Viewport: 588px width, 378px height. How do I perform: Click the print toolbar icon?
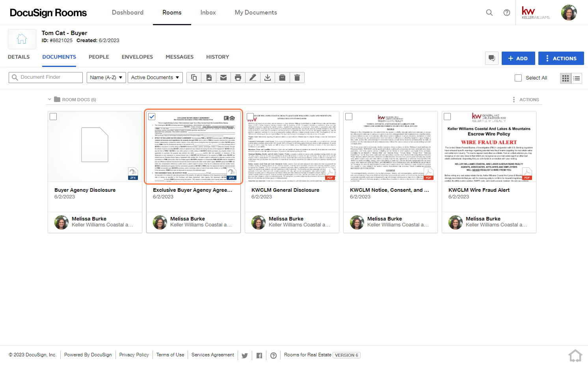[x=238, y=78]
